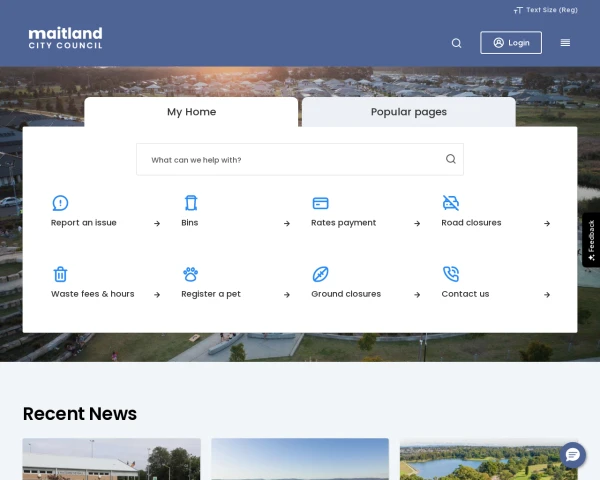Open the first Recent News thumbnail

coord(111,459)
